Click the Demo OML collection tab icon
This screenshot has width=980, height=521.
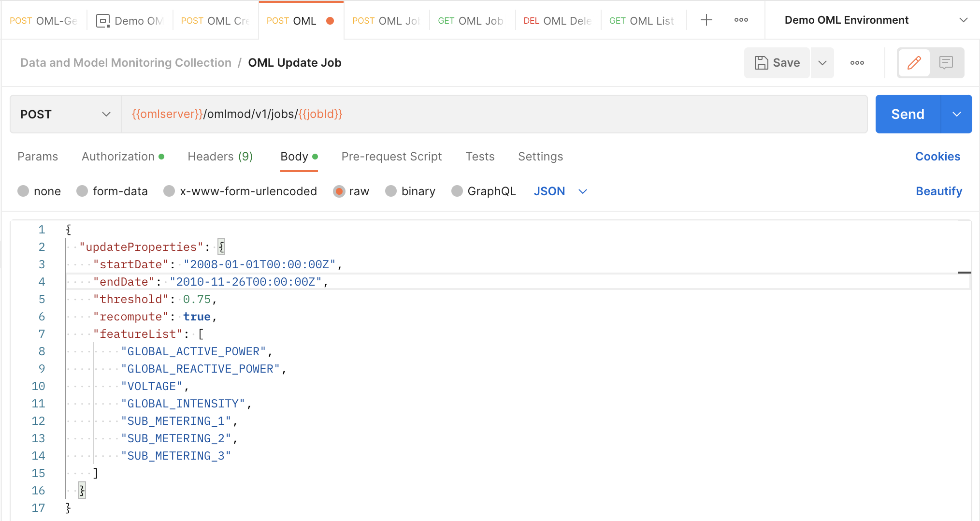pyautogui.click(x=103, y=21)
